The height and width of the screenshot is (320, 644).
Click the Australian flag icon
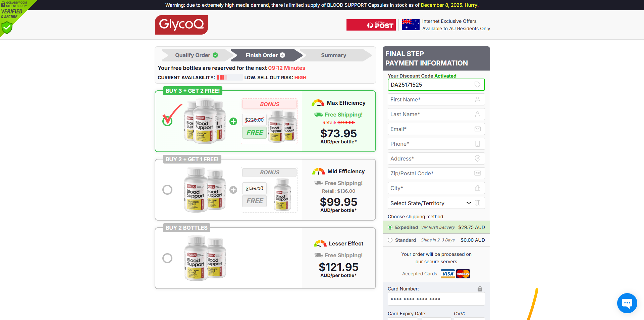[x=411, y=25]
